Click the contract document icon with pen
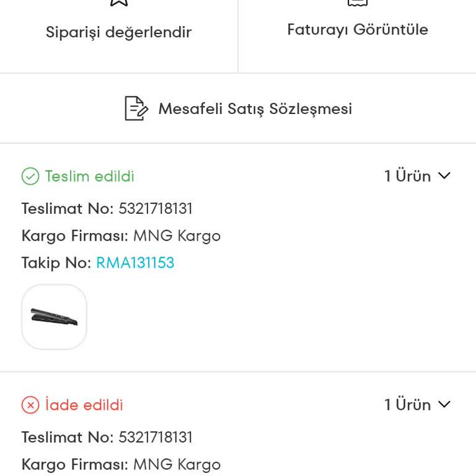This screenshot has width=476, height=476. [136, 108]
